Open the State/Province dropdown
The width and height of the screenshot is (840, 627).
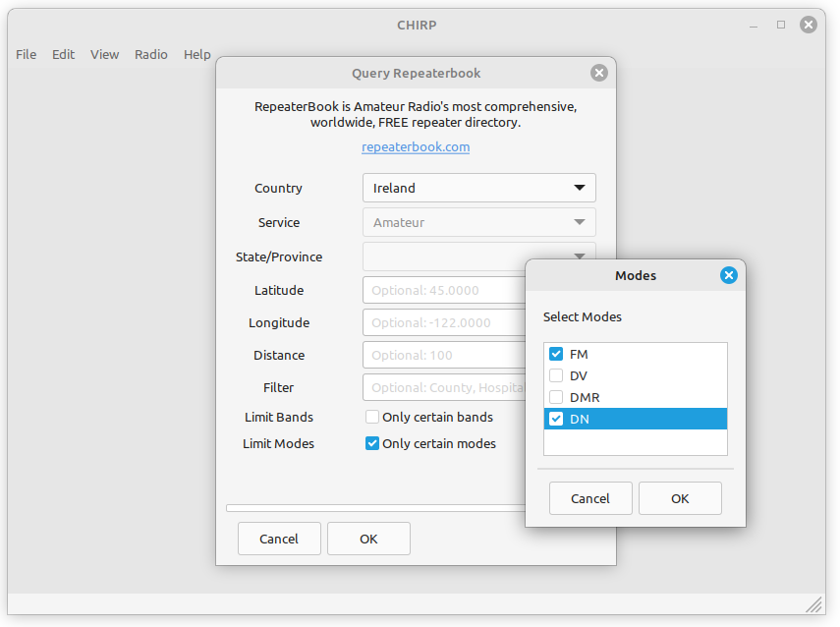pos(478,256)
